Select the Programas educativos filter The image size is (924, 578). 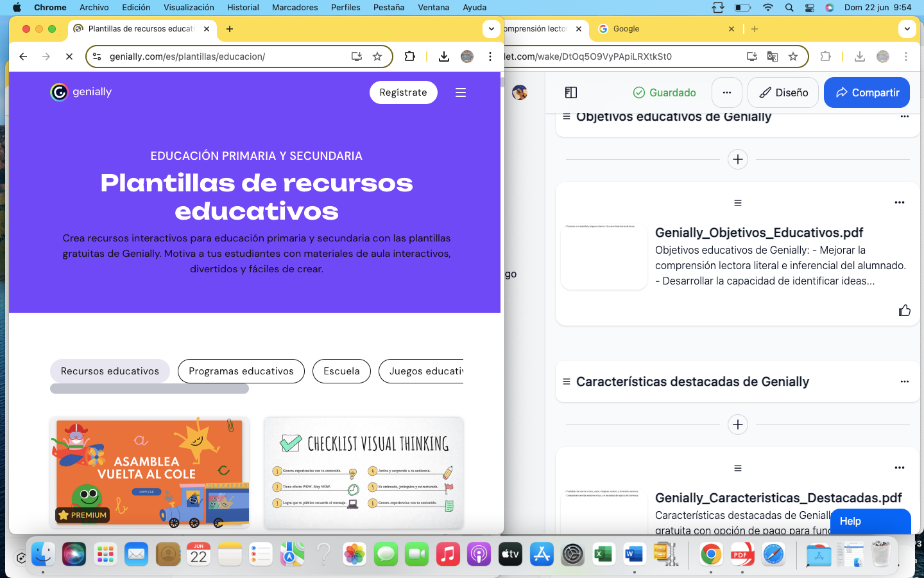[241, 371]
